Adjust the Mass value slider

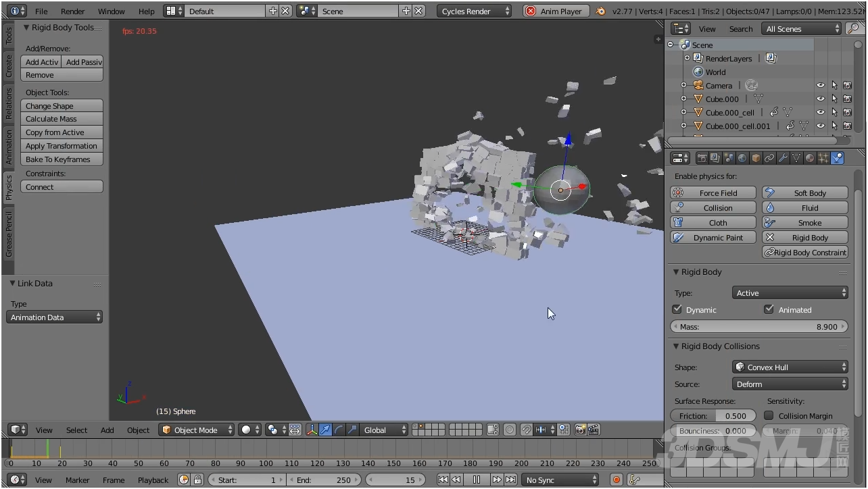click(759, 326)
